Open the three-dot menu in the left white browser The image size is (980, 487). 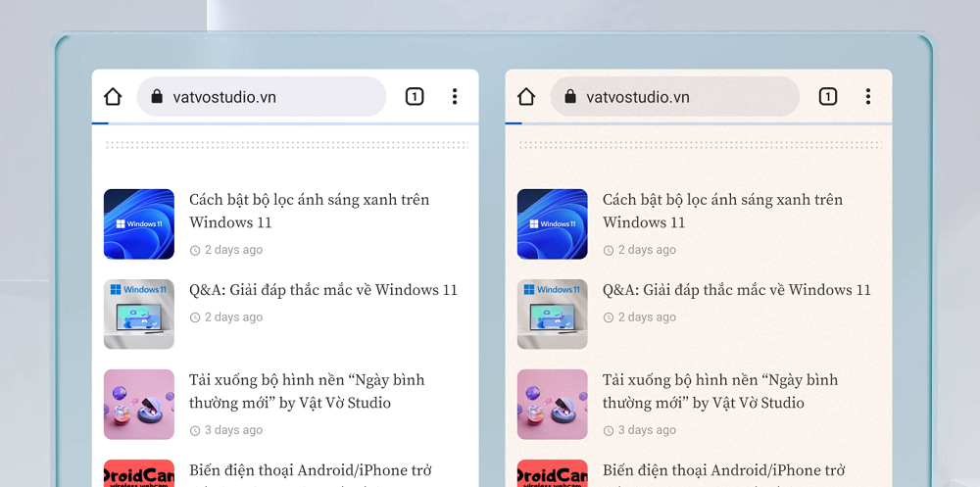pyautogui.click(x=455, y=96)
